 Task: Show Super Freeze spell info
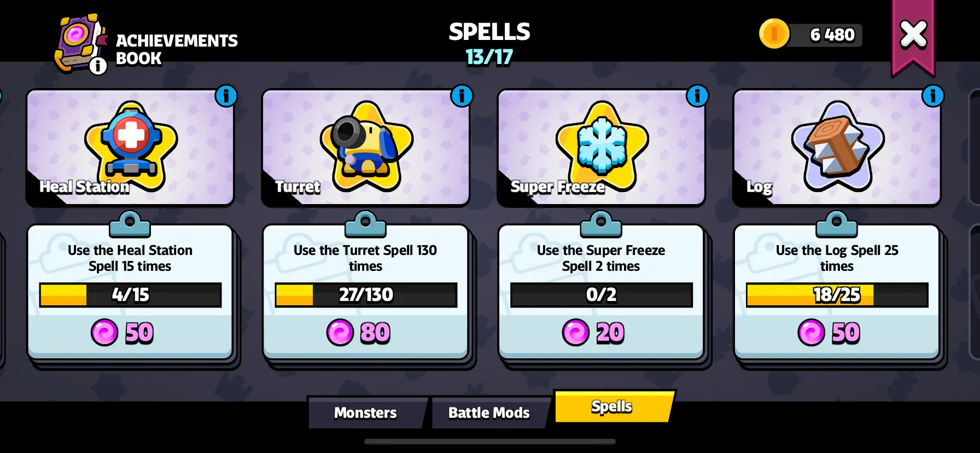[x=697, y=96]
